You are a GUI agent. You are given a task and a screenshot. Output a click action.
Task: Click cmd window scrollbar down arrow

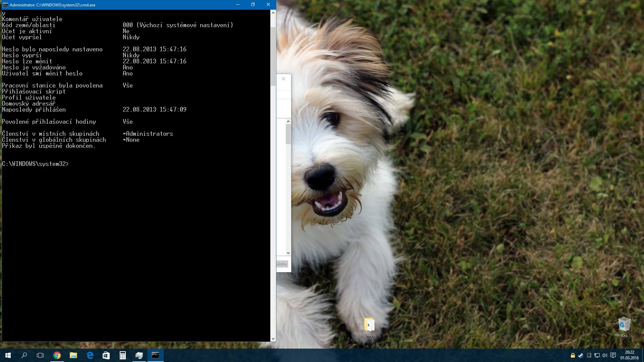click(273, 339)
